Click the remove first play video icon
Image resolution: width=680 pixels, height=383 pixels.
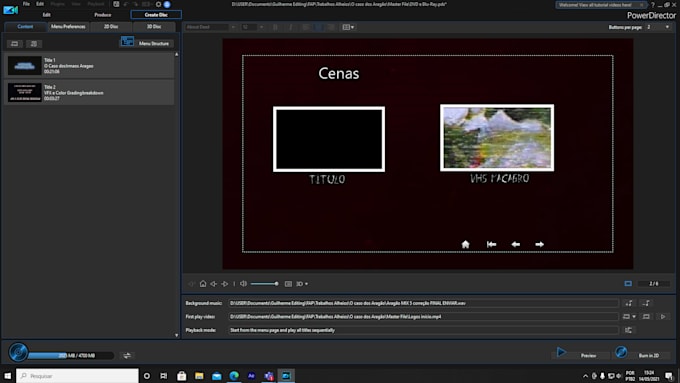[646, 317]
